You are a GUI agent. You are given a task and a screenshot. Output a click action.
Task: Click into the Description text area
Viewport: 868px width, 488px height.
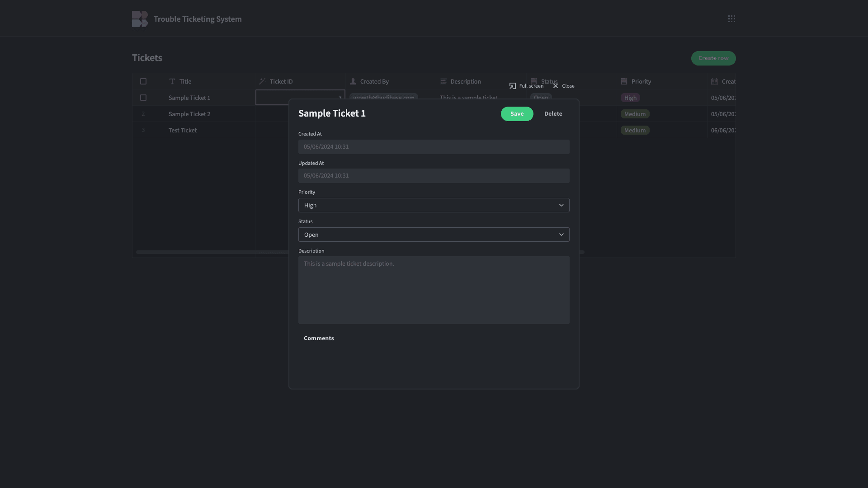click(434, 290)
